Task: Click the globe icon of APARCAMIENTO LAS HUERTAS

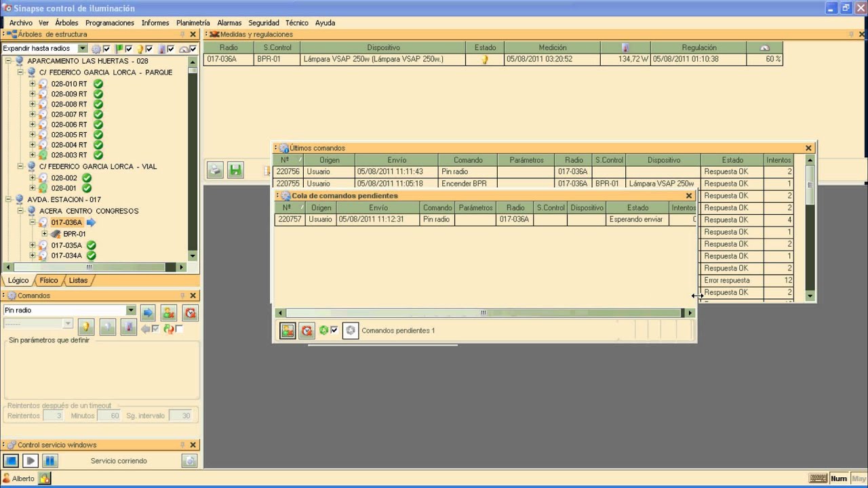Action: point(19,61)
